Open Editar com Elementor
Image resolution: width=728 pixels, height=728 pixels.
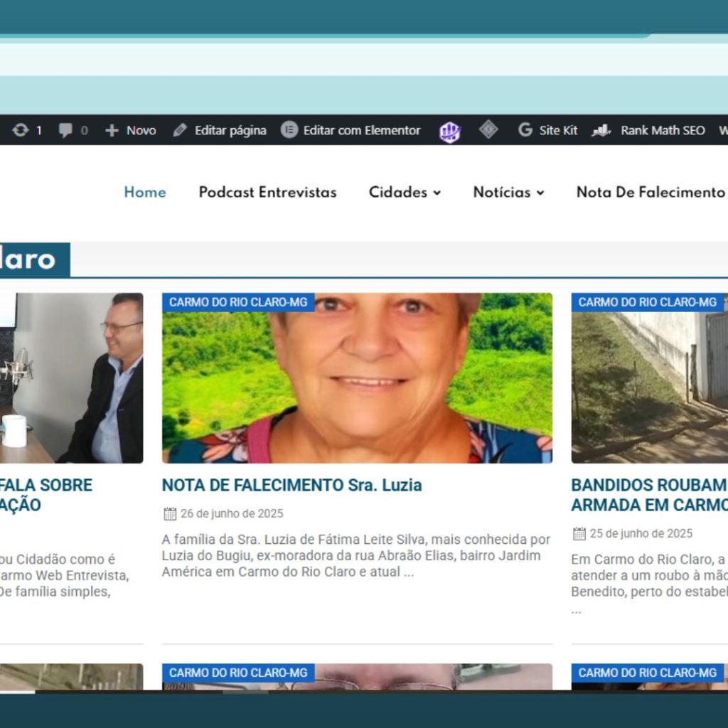click(x=350, y=130)
